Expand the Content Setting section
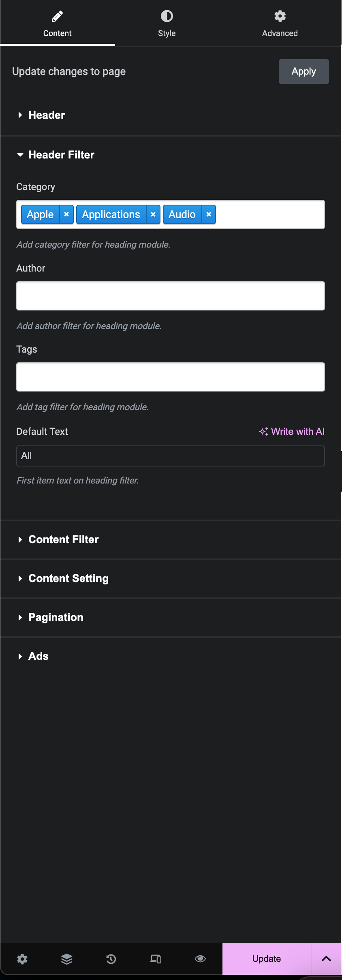 (x=68, y=578)
